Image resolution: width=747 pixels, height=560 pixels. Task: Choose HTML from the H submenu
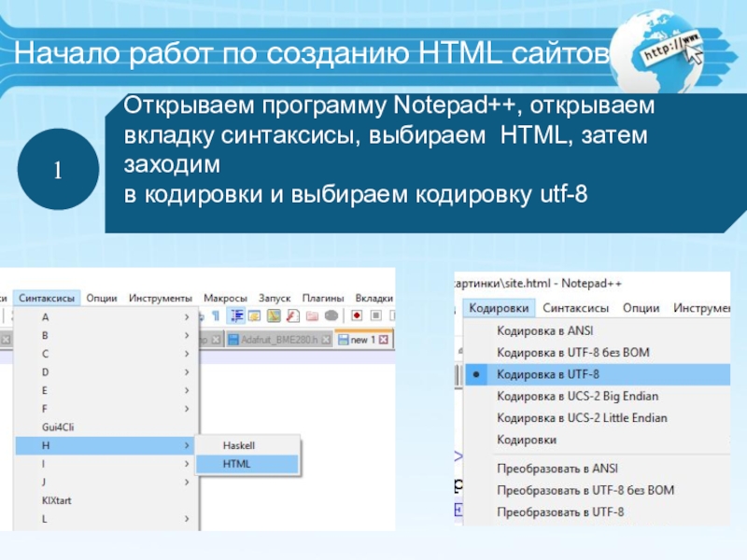pos(247,464)
